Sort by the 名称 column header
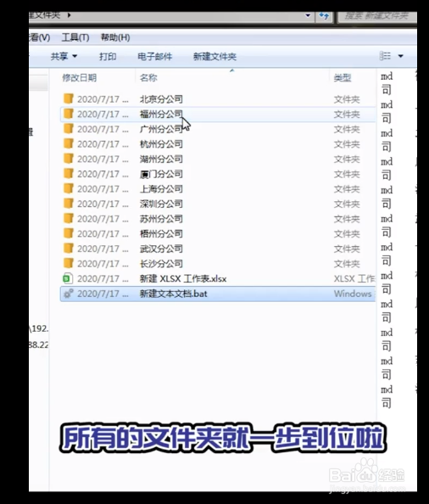Viewport: 429px width, 504px height. pos(148,77)
